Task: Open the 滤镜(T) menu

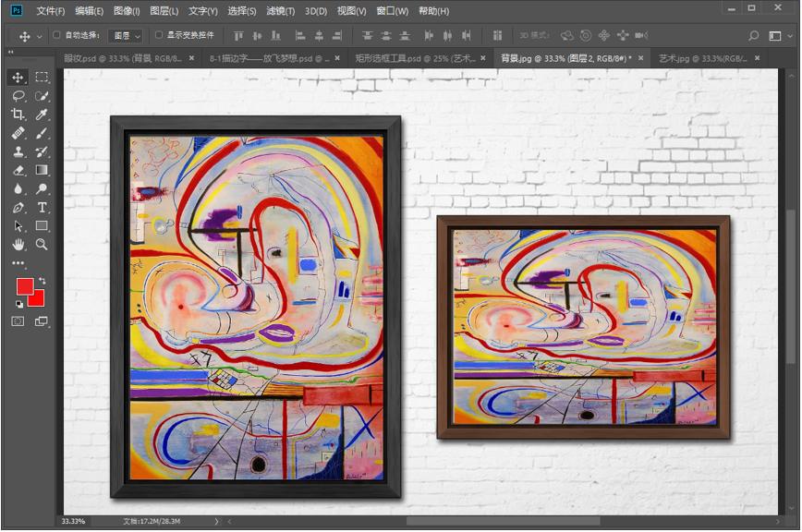Action: [280, 11]
